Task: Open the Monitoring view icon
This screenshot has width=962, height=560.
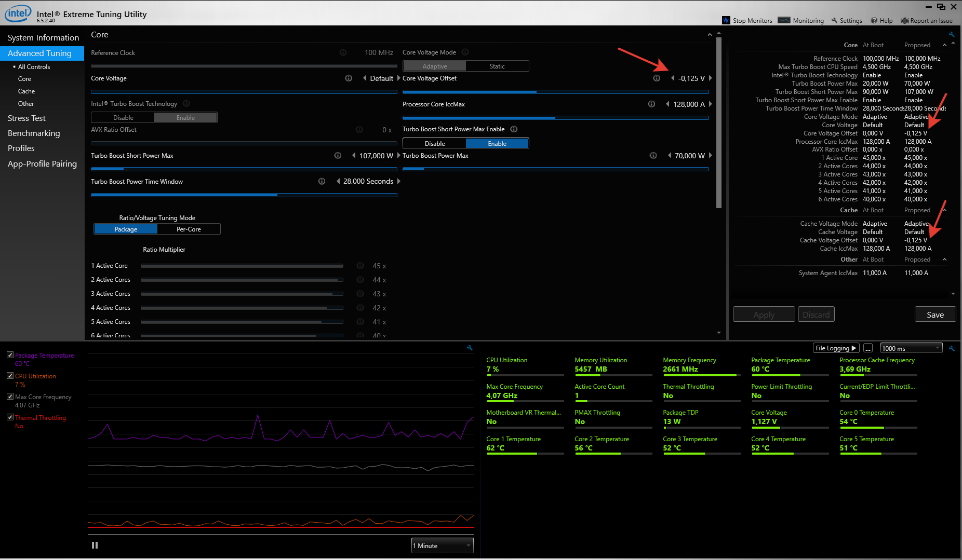Action: (x=784, y=20)
